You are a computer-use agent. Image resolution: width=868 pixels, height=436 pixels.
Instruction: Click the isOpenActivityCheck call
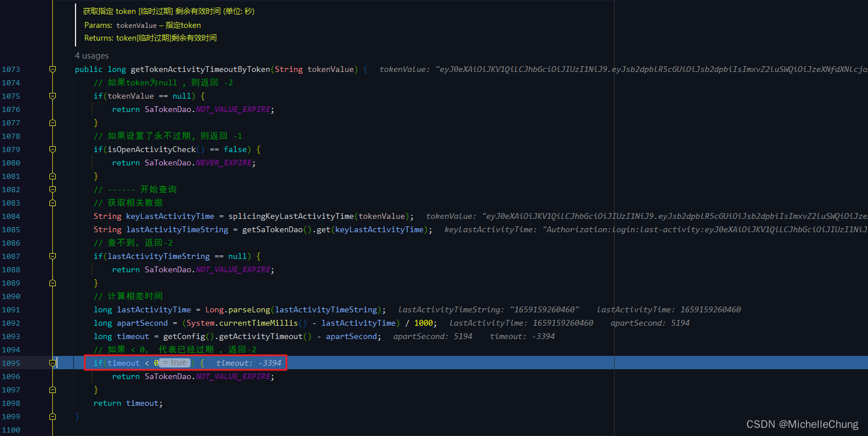[x=152, y=149]
